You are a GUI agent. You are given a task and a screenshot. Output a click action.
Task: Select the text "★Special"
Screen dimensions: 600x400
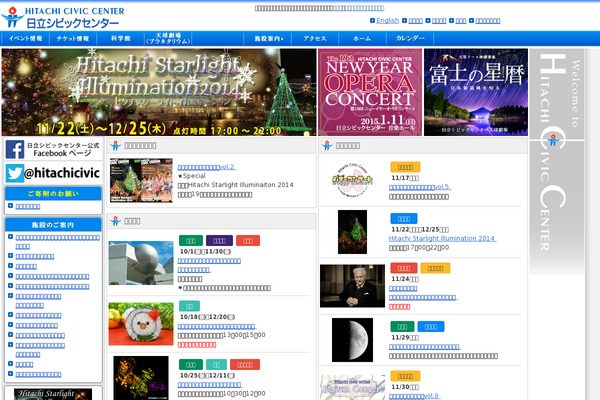click(192, 176)
